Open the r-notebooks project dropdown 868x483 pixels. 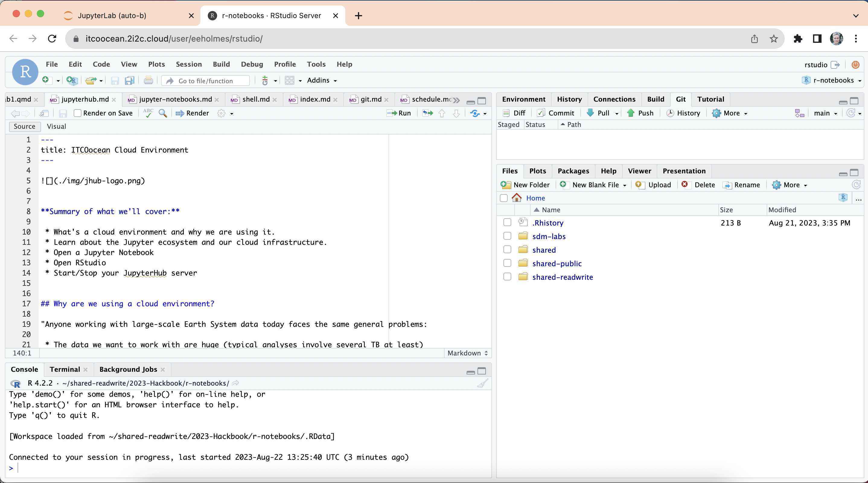pos(832,80)
